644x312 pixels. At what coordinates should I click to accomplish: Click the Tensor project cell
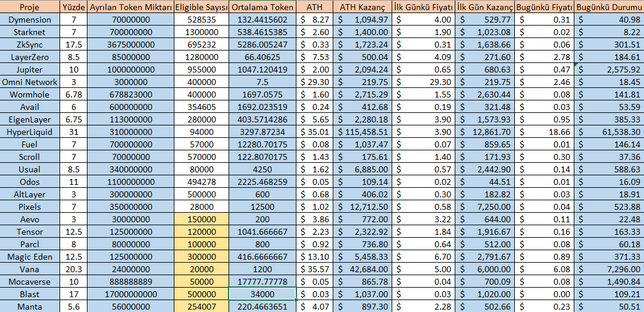(x=30, y=232)
